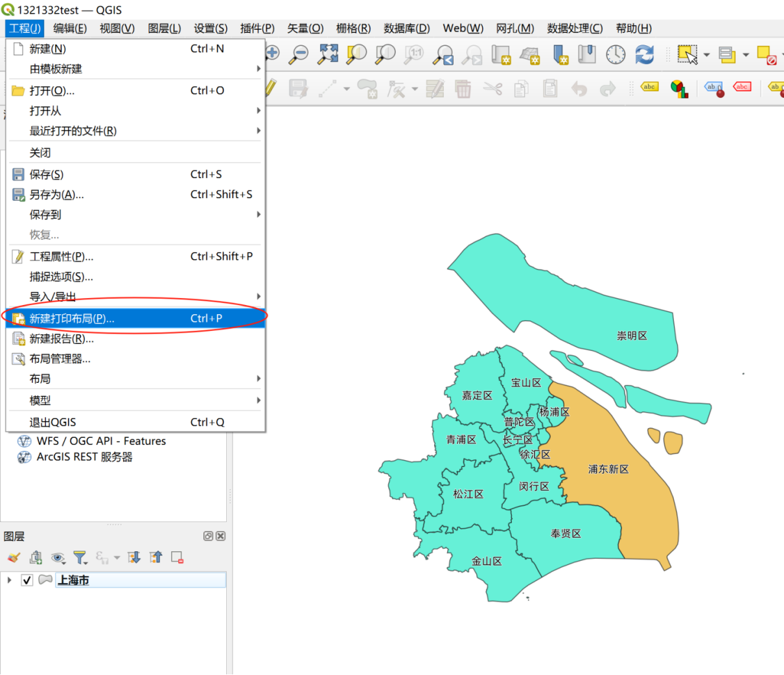The height and width of the screenshot is (675, 784).
Task: Open the 数据处理(C) menu
Action: point(575,28)
